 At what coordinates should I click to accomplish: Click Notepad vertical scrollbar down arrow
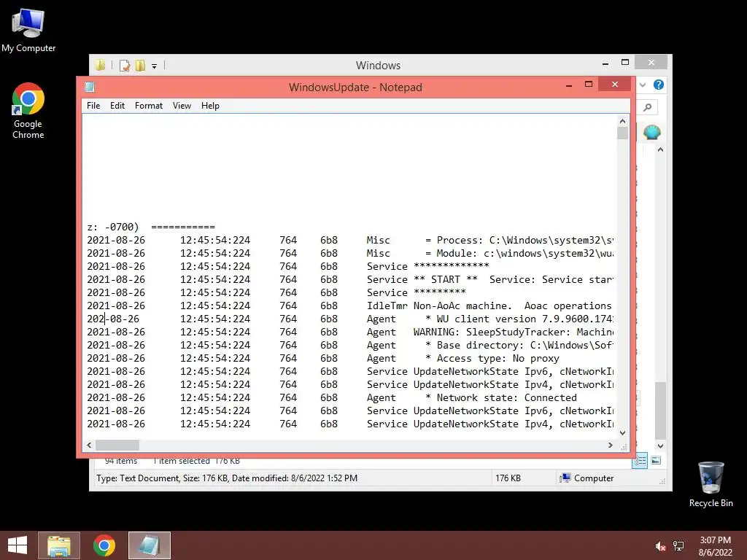click(x=622, y=433)
